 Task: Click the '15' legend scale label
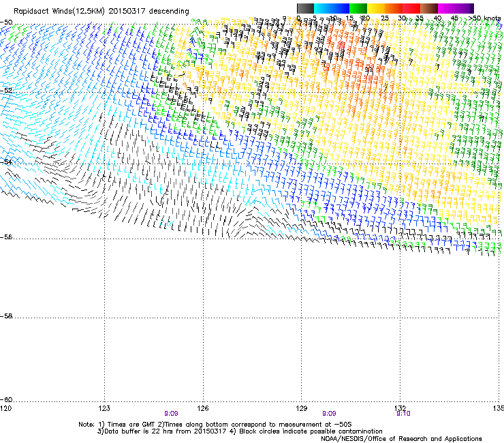pos(349,18)
